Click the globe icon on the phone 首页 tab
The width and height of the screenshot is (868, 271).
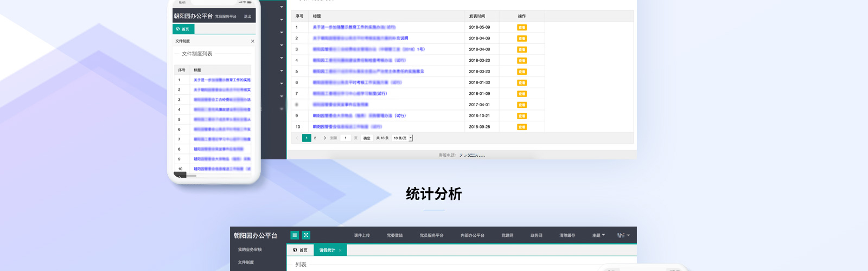tap(178, 29)
